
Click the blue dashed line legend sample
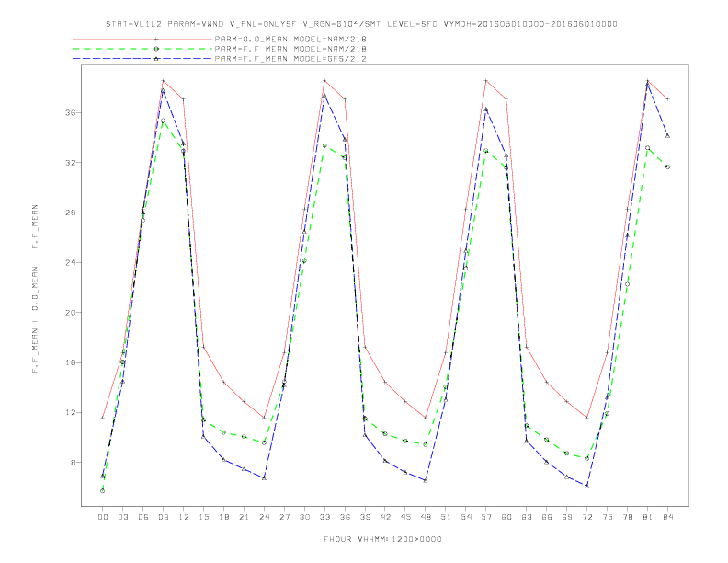coord(142,59)
